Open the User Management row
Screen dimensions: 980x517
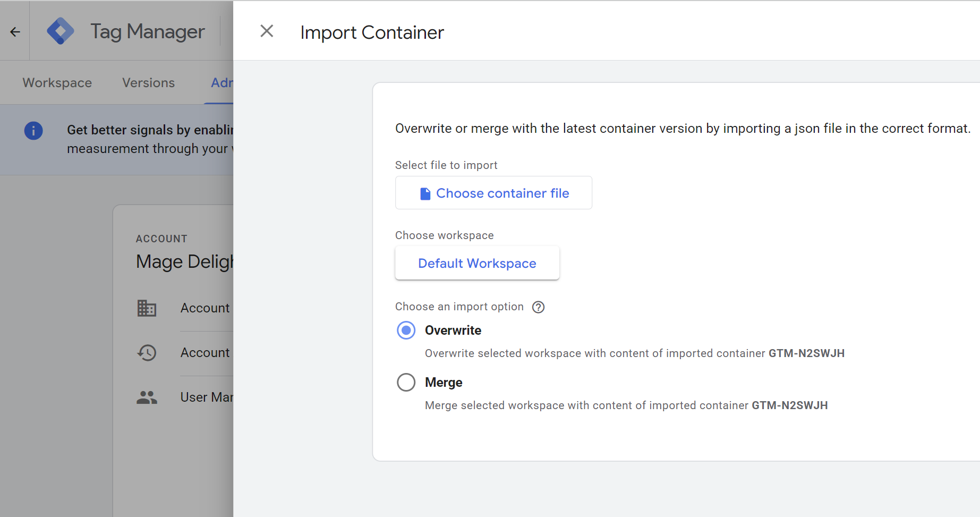tap(207, 397)
